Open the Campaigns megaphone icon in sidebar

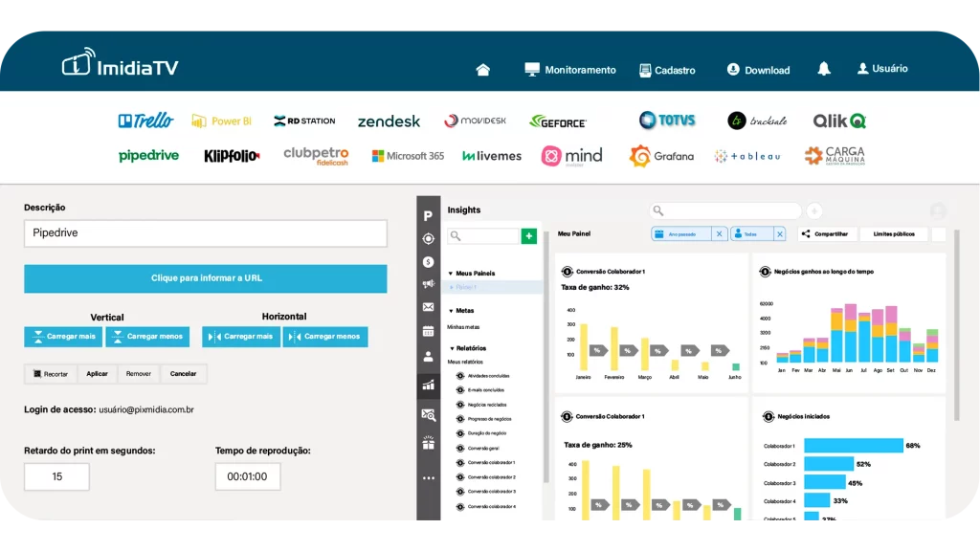click(428, 283)
